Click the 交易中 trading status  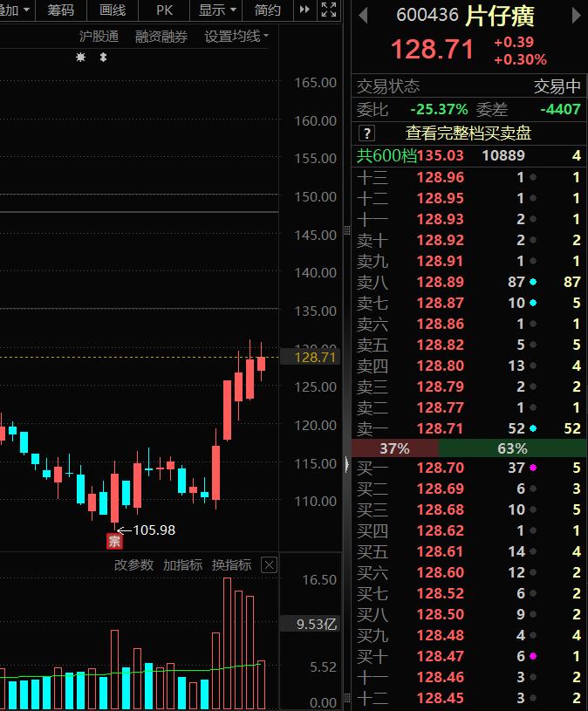[557, 86]
